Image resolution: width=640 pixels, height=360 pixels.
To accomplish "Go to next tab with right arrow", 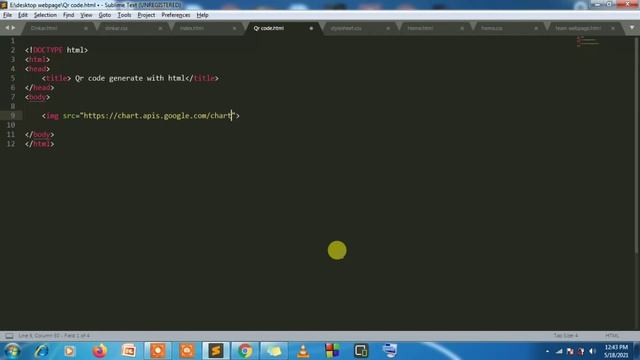I will pyautogui.click(x=13, y=28).
